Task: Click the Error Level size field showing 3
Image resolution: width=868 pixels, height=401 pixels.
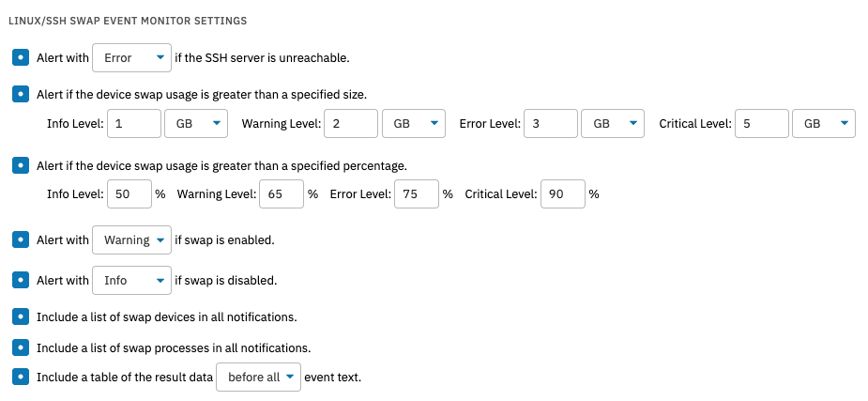Action: coord(550,124)
